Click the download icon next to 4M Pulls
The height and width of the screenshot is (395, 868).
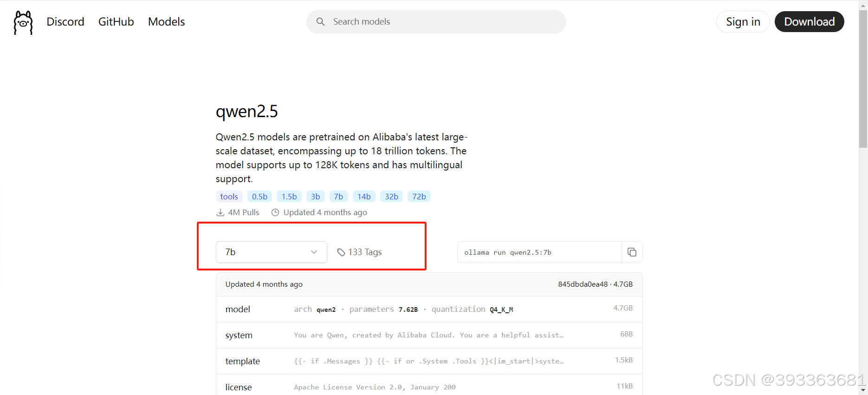pos(220,212)
